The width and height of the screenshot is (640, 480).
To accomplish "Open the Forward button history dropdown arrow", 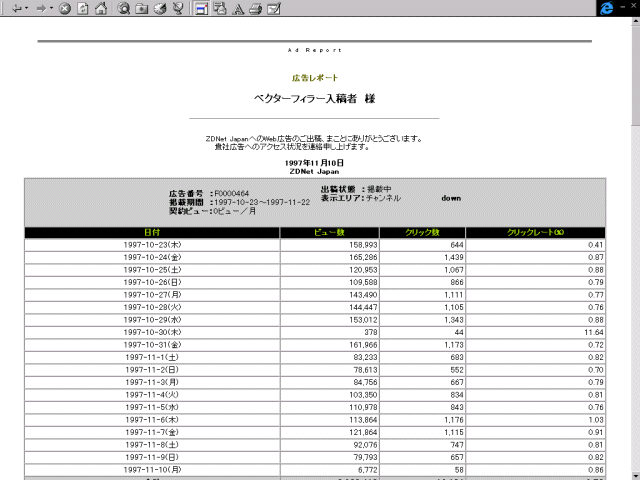I will coord(51,8).
